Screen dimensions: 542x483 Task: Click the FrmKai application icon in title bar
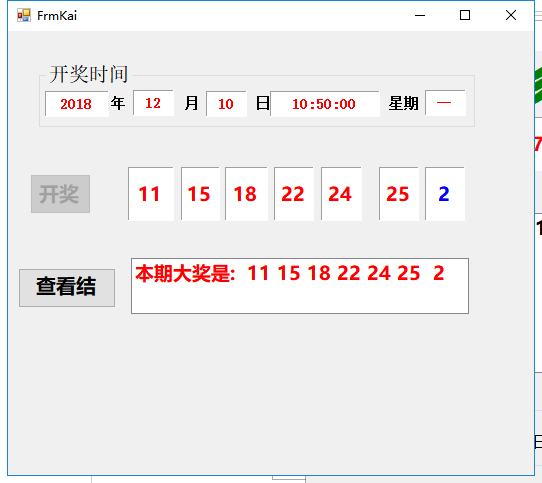coord(24,16)
